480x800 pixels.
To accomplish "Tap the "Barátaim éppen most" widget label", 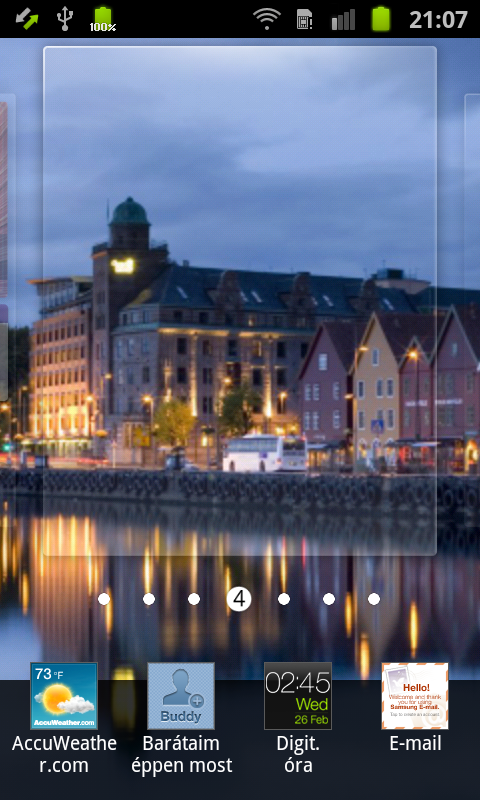I will 181,754.
